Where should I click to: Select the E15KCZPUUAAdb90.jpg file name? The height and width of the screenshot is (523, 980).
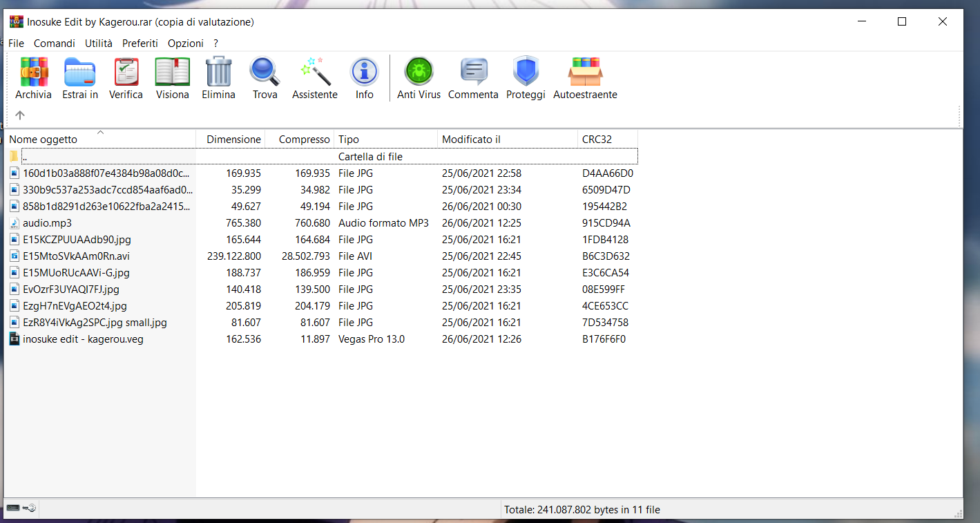point(77,240)
